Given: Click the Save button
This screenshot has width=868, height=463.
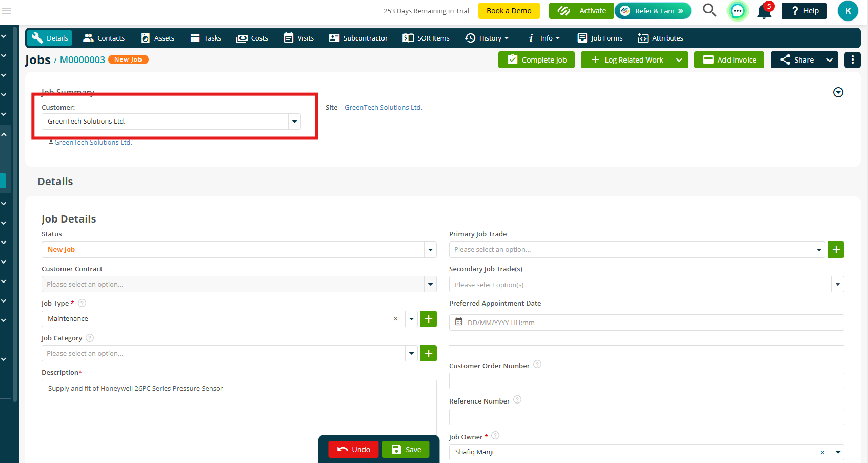Looking at the screenshot, I should tap(406, 450).
